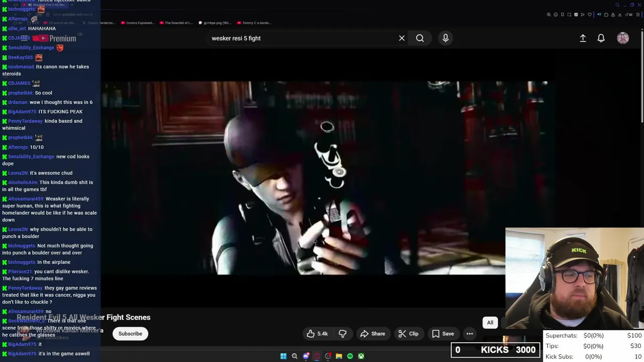644x362 pixels.
Task: Open Windows taskbar search
Action: pos(295,356)
